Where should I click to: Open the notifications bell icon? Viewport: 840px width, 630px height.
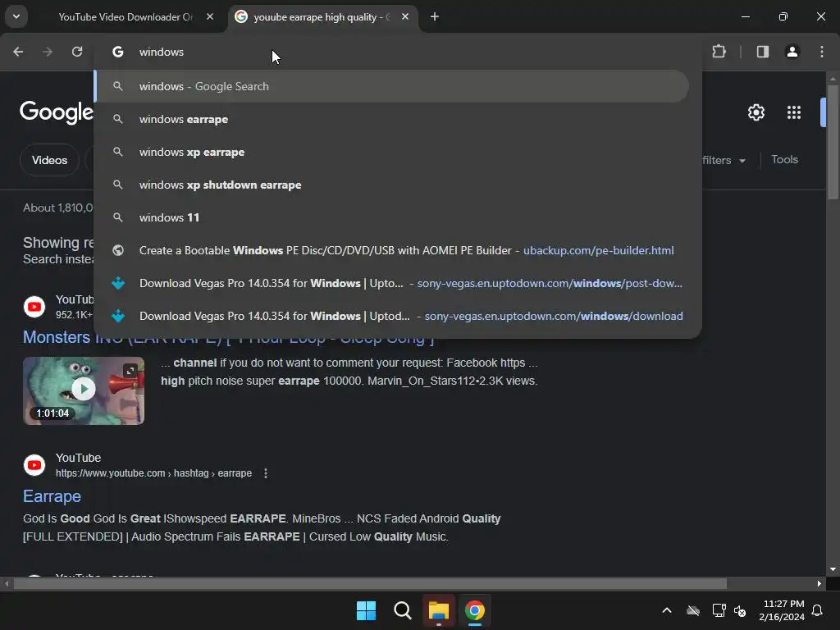point(818,610)
